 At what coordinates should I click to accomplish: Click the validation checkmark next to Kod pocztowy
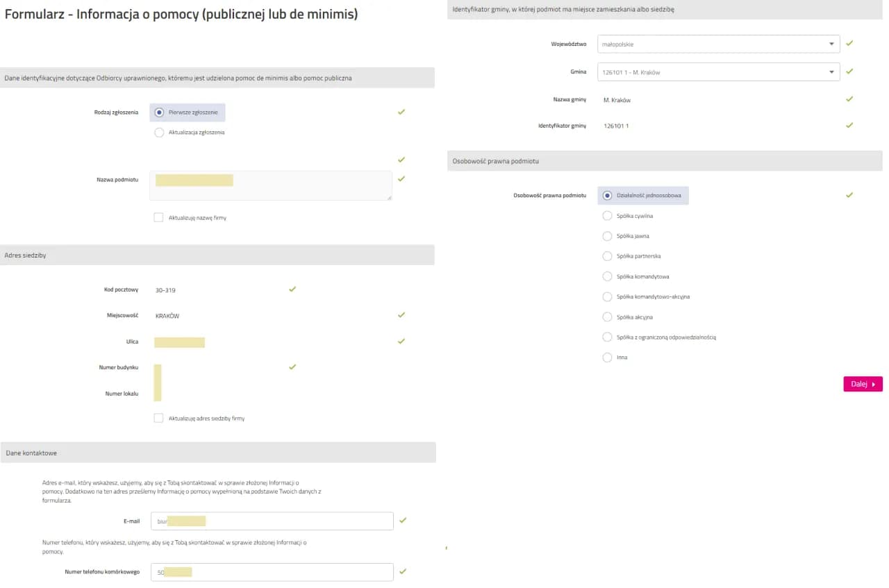pyautogui.click(x=292, y=289)
